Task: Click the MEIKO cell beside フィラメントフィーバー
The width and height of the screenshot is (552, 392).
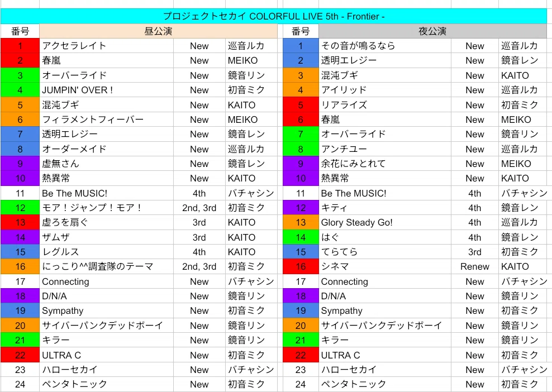Action: point(251,119)
